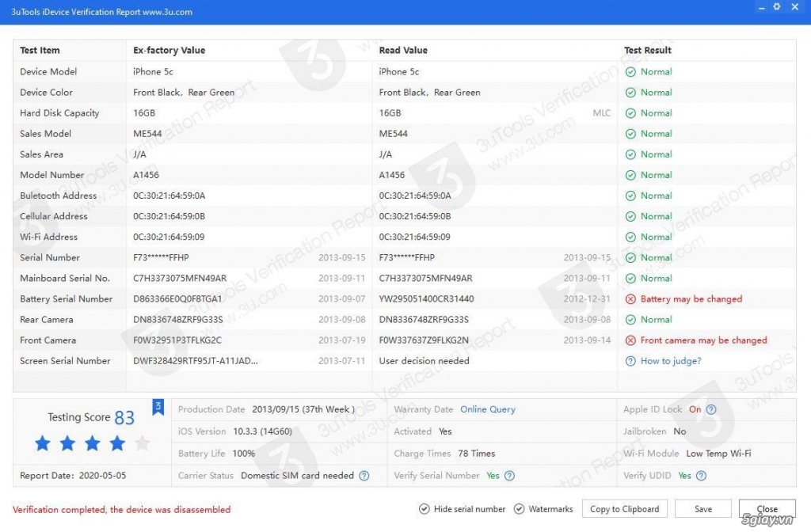This screenshot has height=532, width=811.
Task: Click green check icon in Device Color row
Action: [630, 93]
